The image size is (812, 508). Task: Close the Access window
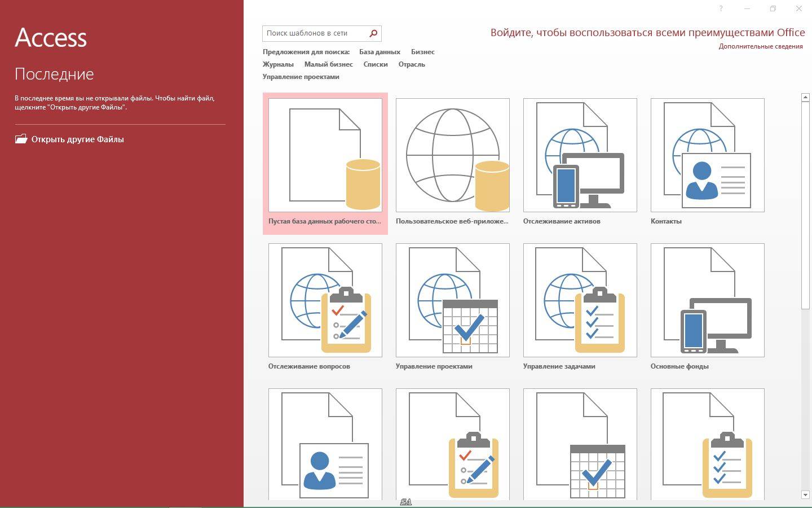pos(799,8)
